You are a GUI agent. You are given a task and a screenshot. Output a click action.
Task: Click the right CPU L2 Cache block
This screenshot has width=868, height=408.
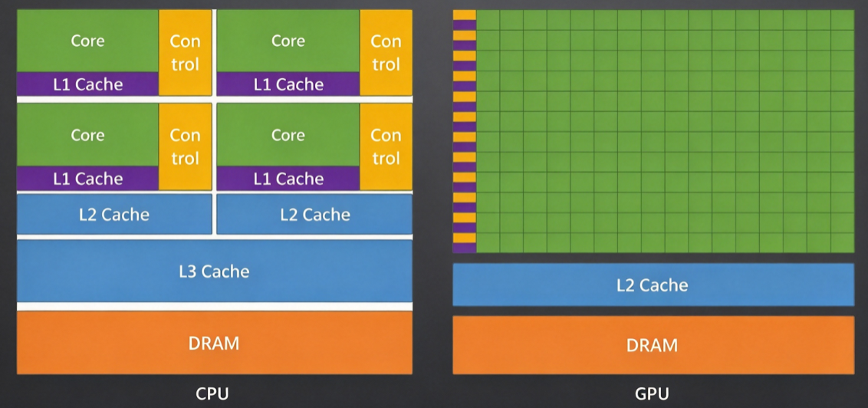point(314,214)
